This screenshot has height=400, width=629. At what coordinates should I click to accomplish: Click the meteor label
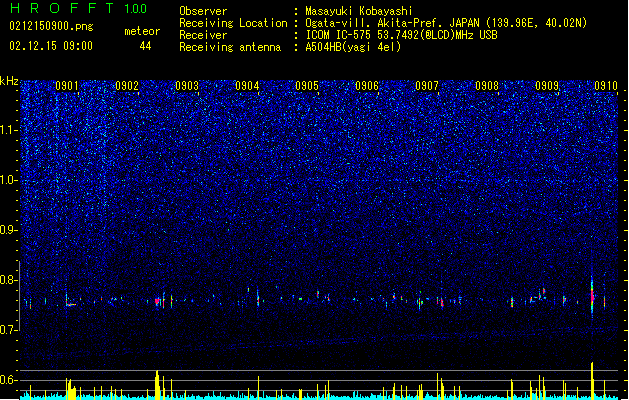tap(142, 31)
